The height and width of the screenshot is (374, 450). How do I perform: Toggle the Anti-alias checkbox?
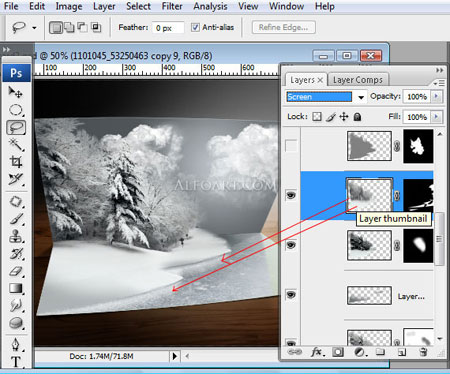tap(195, 27)
